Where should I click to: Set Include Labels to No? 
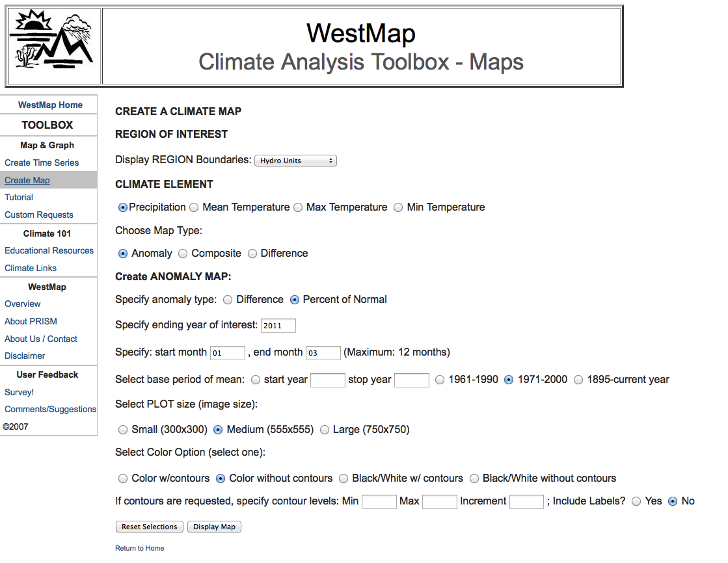point(672,501)
